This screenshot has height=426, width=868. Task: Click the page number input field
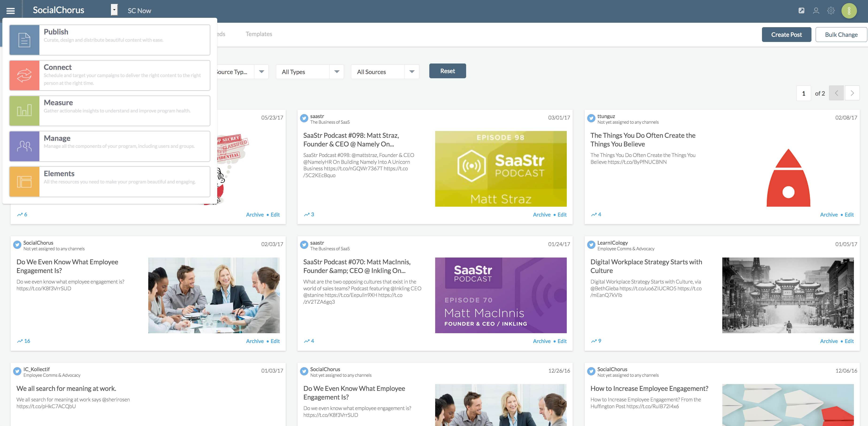pos(804,93)
